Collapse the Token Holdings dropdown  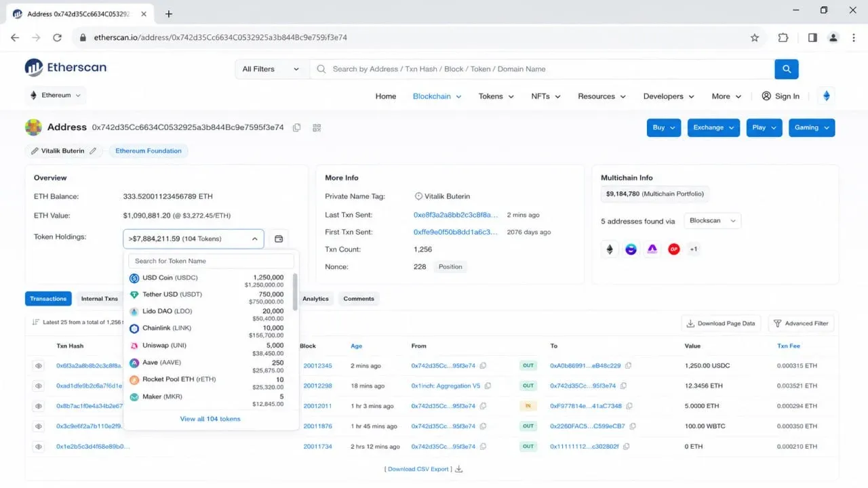(x=193, y=239)
